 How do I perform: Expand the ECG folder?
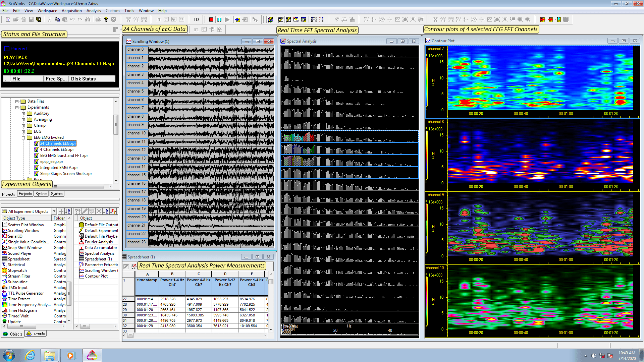[x=23, y=132]
